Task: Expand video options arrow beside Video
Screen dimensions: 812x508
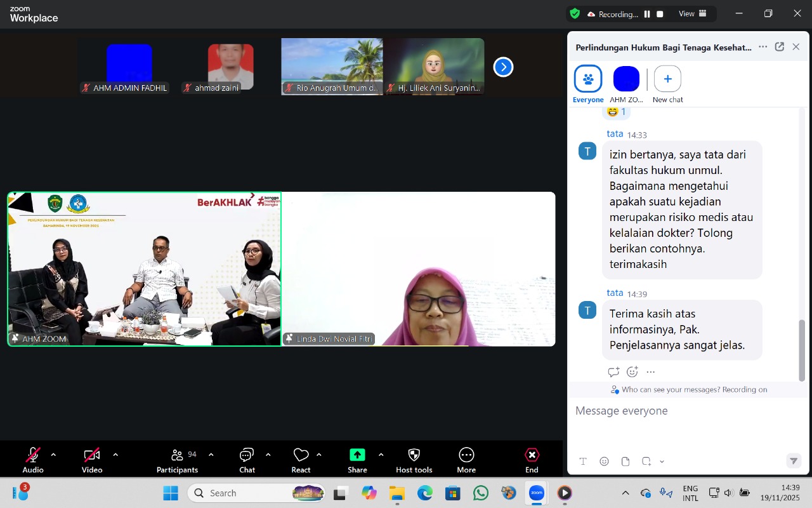Action: pyautogui.click(x=115, y=455)
